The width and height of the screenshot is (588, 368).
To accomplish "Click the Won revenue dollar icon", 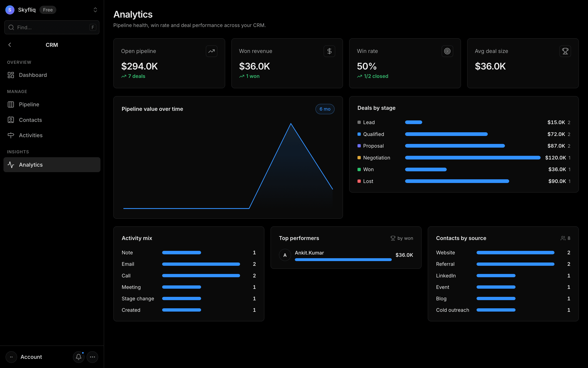I will pos(329,51).
